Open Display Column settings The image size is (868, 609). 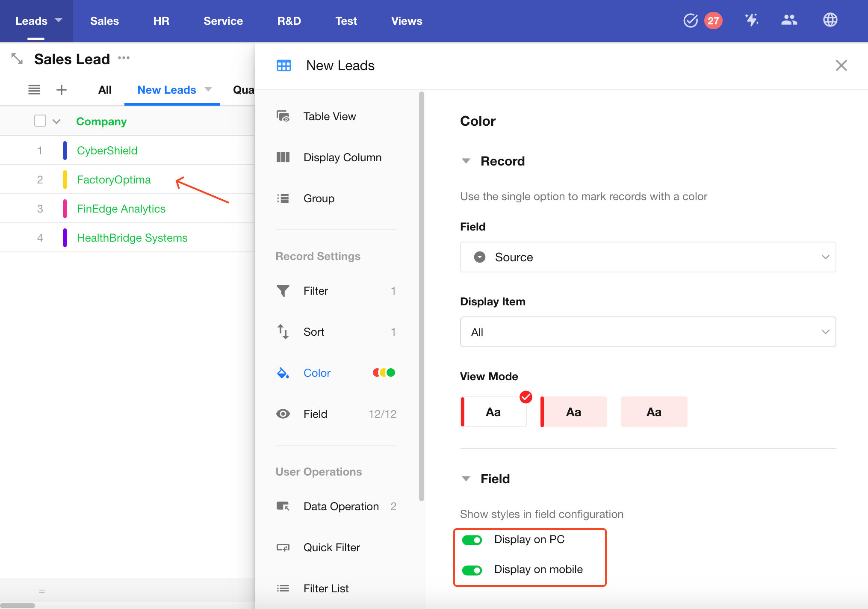342,157
